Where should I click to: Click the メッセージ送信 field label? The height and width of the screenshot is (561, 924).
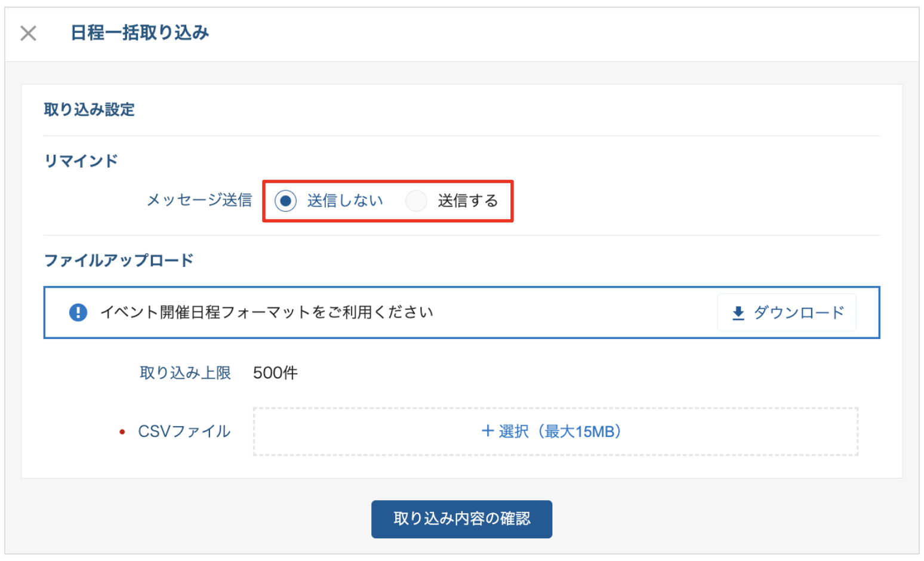pyautogui.click(x=199, y=201)
